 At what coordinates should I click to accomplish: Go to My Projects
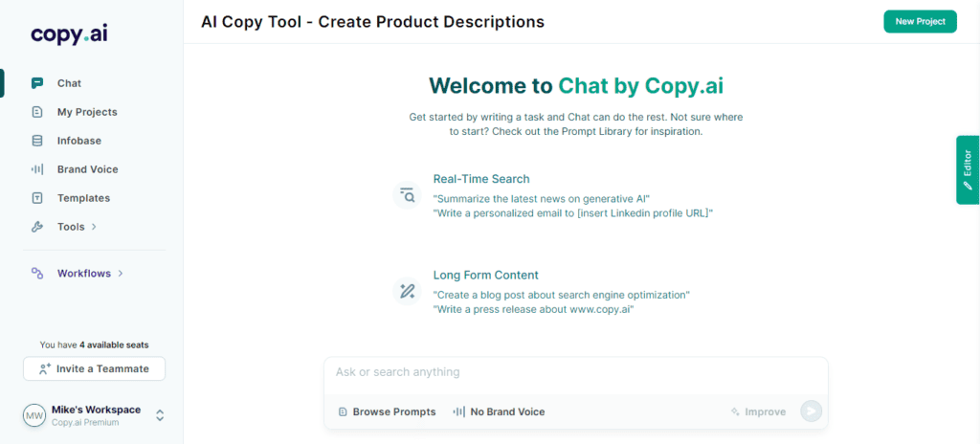click(x=87, y=112)
